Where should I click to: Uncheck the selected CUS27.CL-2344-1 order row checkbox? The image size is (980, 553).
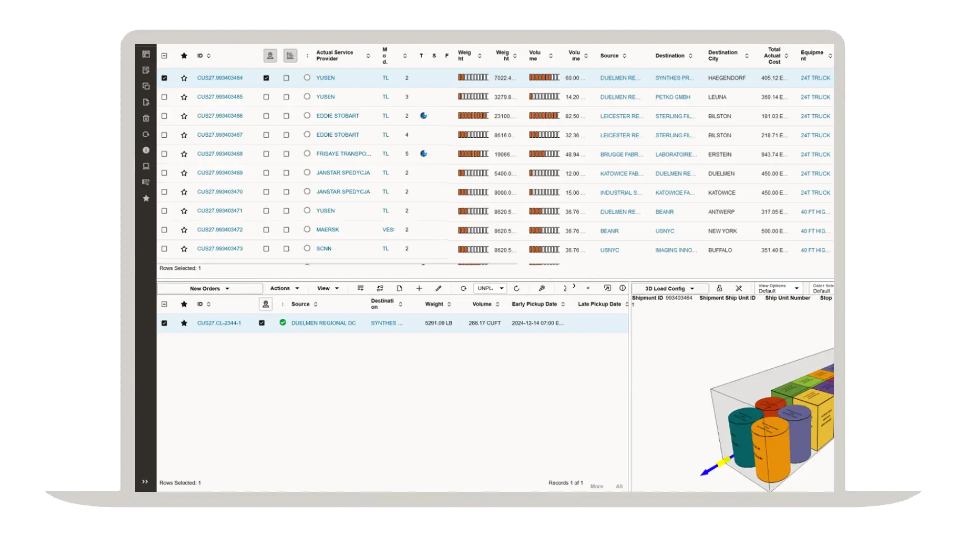click(x=164, y=323)
